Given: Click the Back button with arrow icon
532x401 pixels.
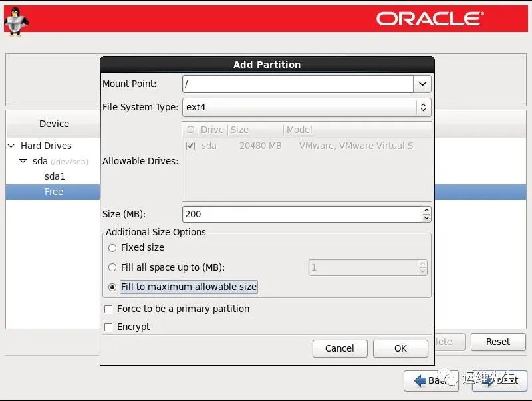Looking at the screenshot, I should [x=431, y=380].
